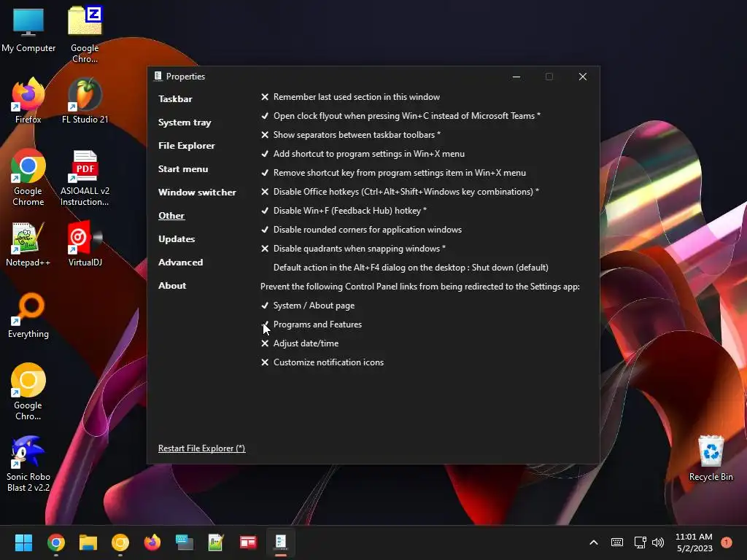Toggle Programs and Features redirect option

[311, 324]
